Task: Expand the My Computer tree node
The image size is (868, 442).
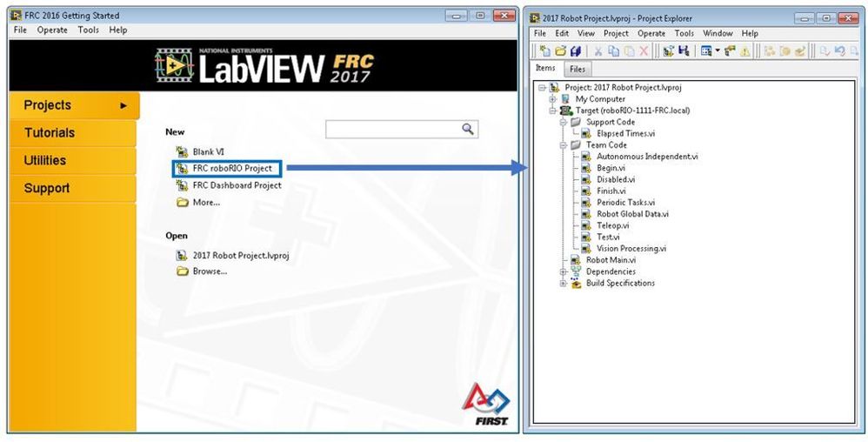Action: point(552,98)
